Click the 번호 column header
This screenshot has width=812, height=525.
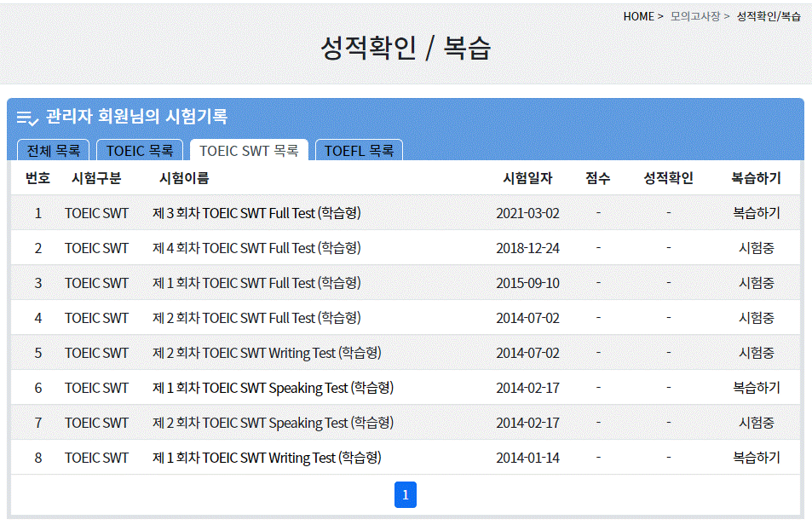[37, 178]
